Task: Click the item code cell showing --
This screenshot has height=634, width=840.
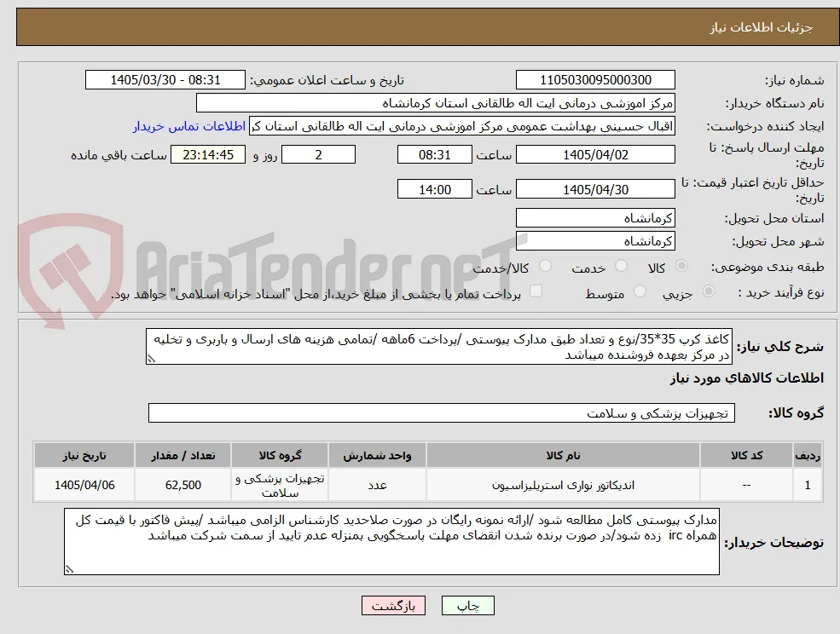Action: (x=747, y=485)
